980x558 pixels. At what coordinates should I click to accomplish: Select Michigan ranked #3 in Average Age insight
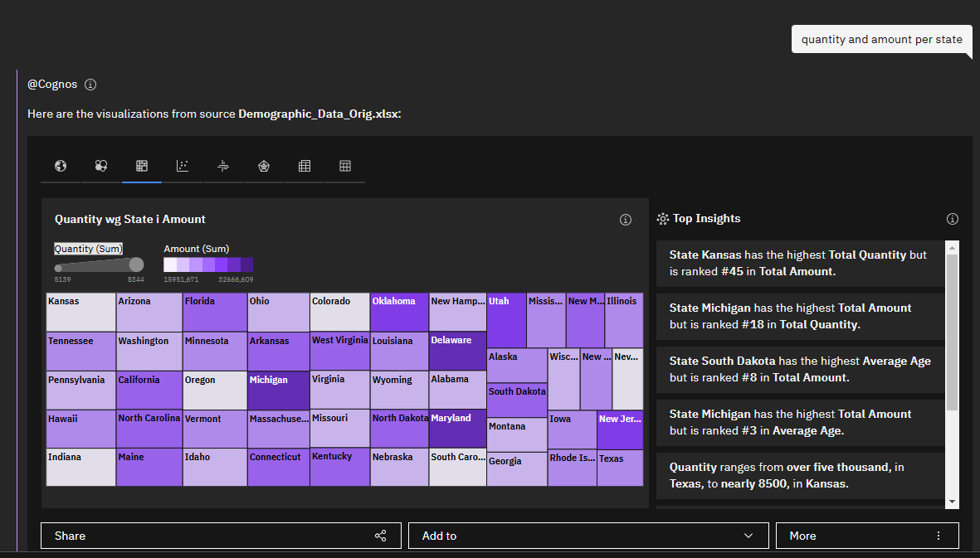click(x=801, y=423)
